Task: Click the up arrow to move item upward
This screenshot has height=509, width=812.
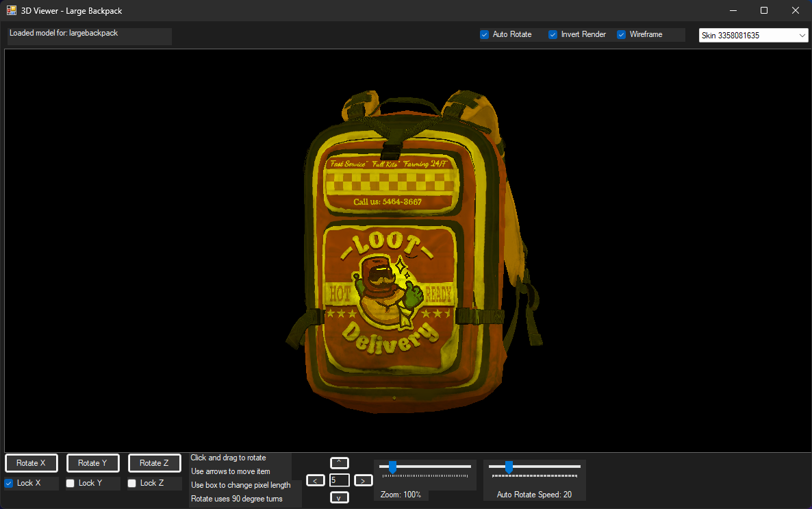Action: point(339,462)
